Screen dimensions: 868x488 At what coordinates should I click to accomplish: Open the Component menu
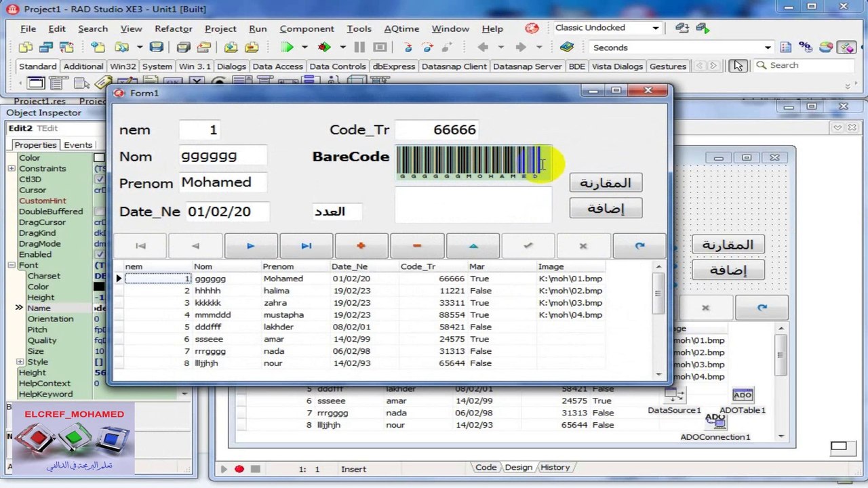(307, 28)
